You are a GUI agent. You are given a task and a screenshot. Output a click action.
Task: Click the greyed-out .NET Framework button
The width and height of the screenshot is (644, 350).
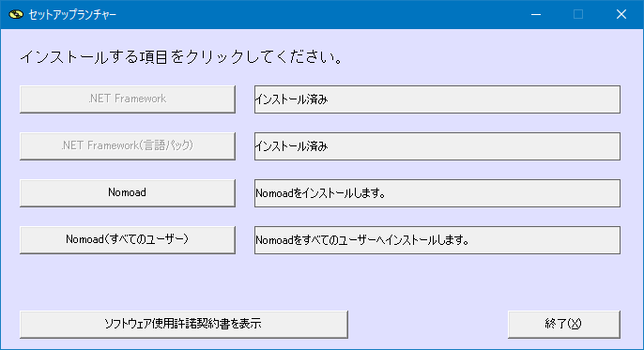128,99
